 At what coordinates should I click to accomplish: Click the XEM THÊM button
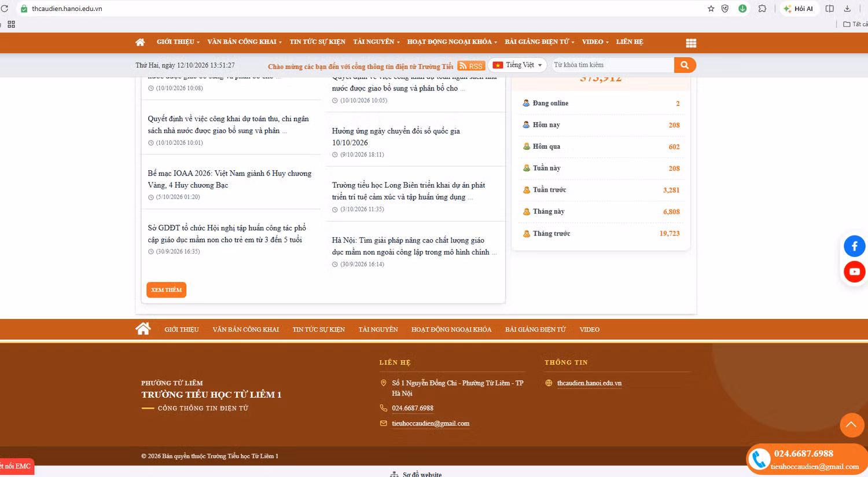pos(167,290)
